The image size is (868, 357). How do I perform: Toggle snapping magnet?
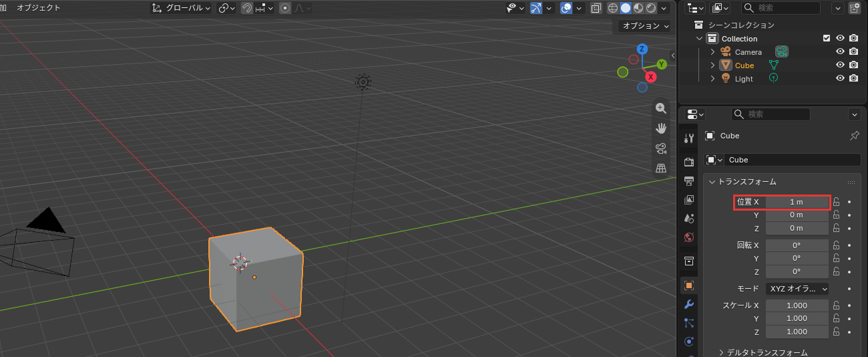(x=246, y=8)
